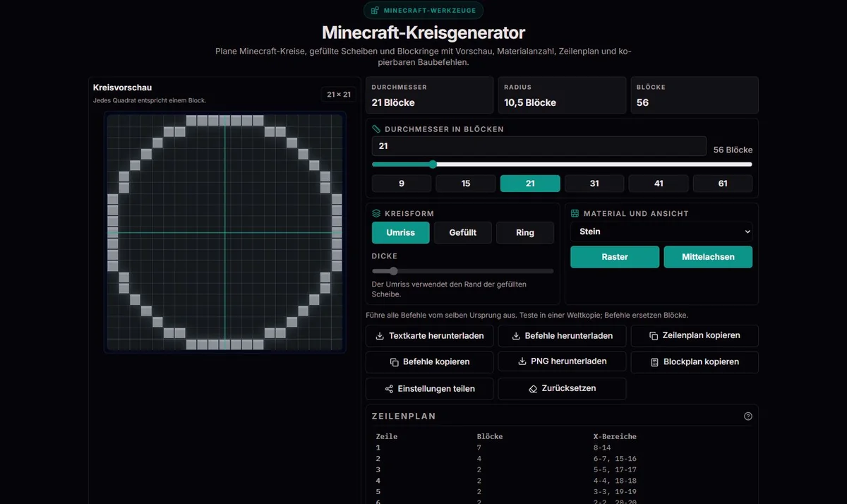Open the help icon in Zeilenplan header

748,416
